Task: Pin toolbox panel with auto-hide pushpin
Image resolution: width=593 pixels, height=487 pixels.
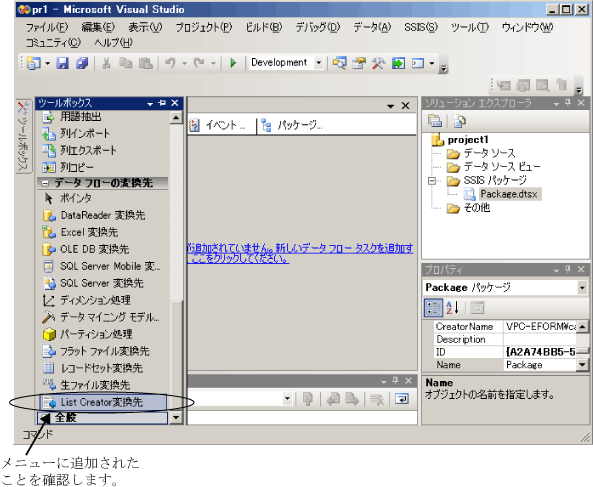Action: pyautogui.click(x=162, y=103)
